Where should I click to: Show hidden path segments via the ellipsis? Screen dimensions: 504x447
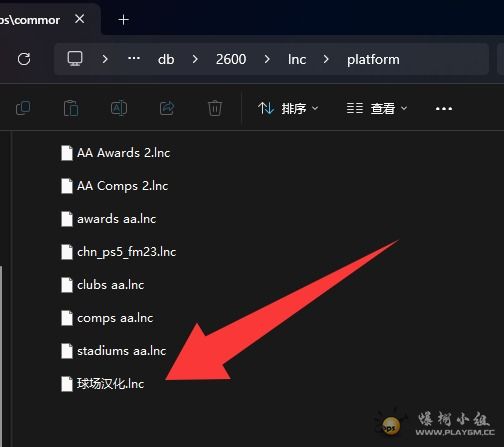tap(134, 58)
